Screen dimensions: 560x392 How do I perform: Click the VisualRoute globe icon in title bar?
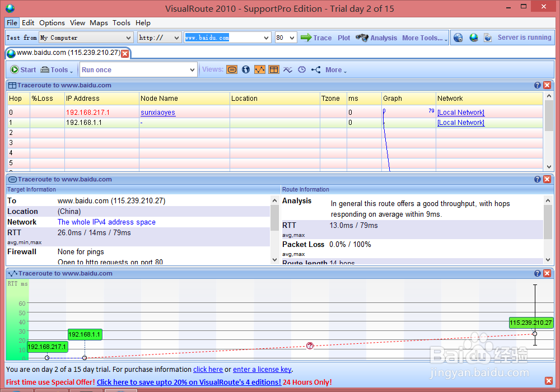tap(10, 8)
